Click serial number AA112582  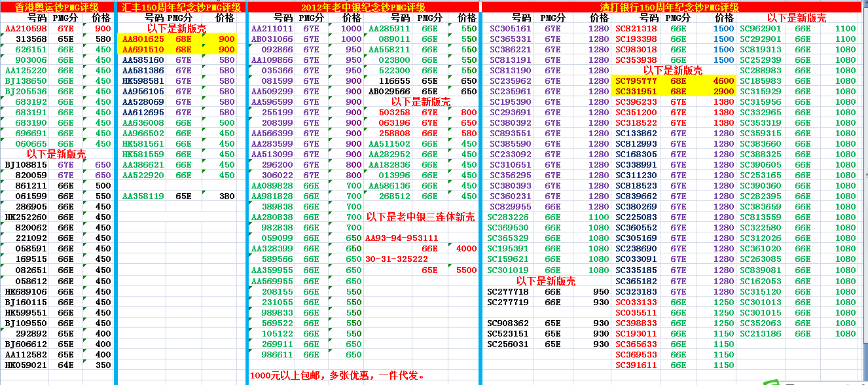(26, 355)
